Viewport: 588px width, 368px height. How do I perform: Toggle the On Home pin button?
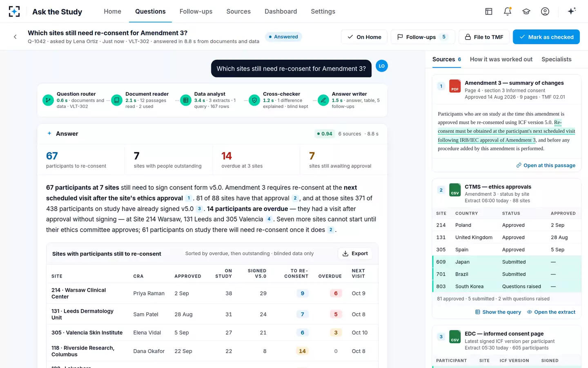364,37
